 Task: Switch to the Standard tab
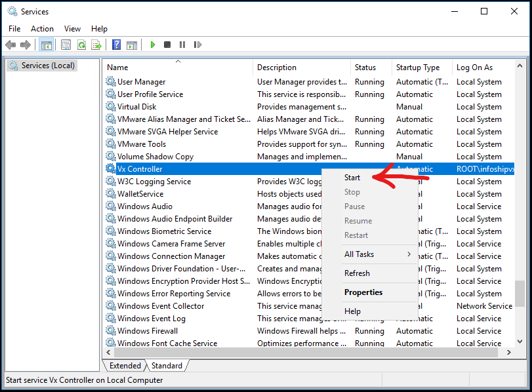(167, 365)
